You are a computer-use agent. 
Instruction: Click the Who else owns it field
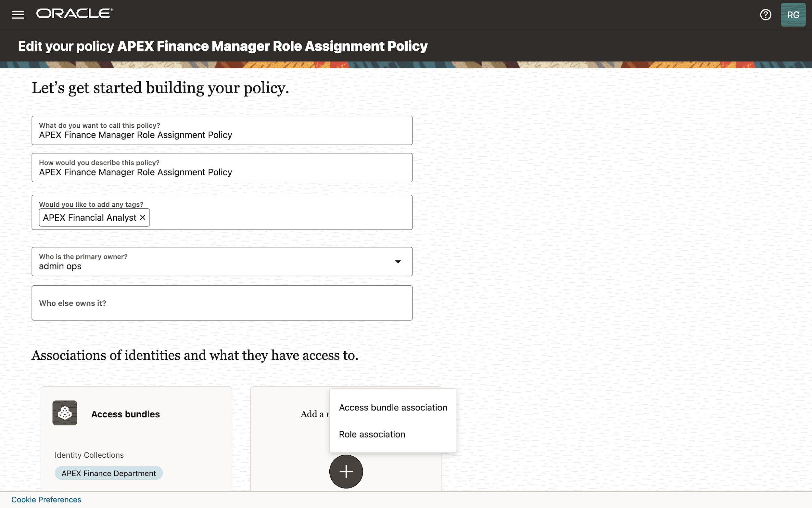tap(222, 303)
